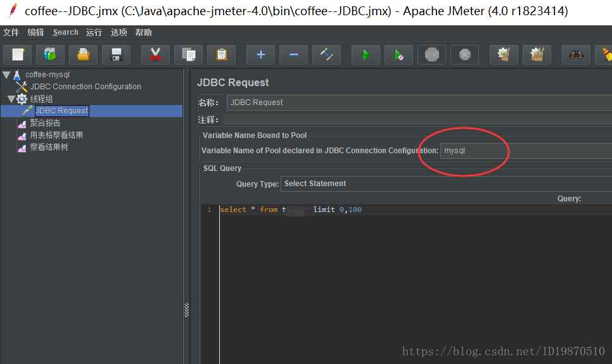Collapse the coffee-mysql test plan node
This screenshot has width=612, height=364.
click(x=6, y=75)
